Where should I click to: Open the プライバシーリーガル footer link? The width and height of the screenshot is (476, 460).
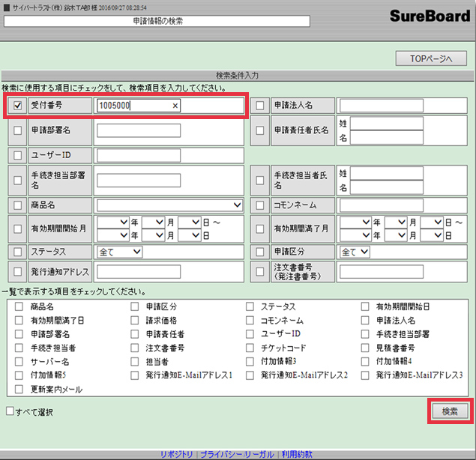click(x=237, y=454)
